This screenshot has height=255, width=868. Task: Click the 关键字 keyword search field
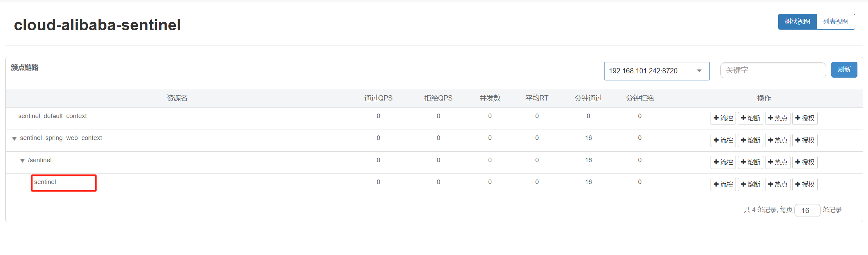[x=773, y=70]
